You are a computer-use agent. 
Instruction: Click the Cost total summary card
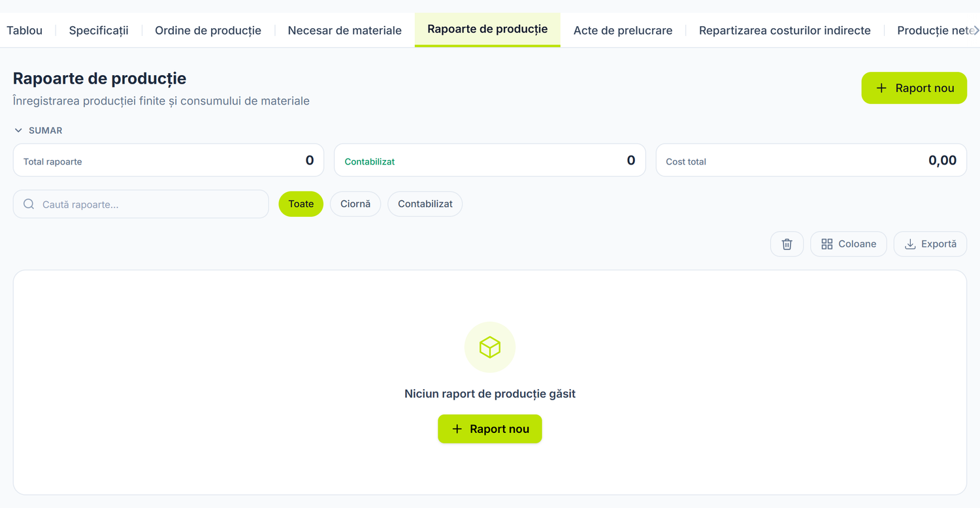(811, 160)
